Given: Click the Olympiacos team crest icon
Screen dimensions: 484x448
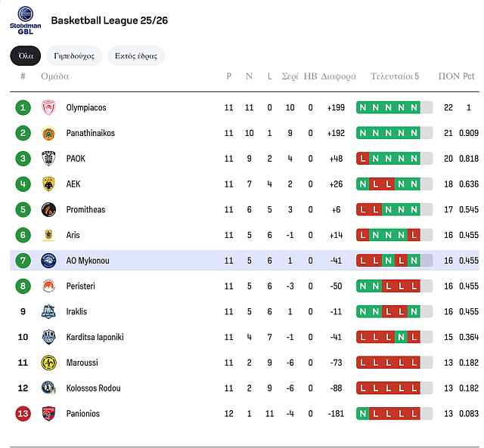Looking at the screenshot, I should [48, 107].
